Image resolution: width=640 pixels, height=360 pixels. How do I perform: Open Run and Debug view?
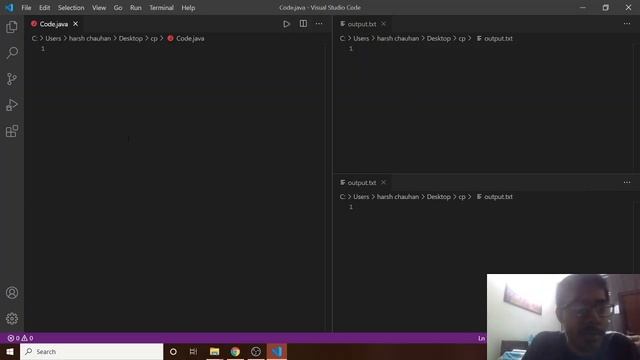pos(12,105)
